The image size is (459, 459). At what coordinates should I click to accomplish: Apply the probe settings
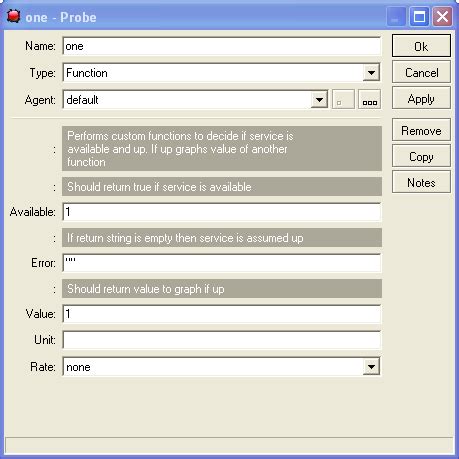(x=421, y=99)
